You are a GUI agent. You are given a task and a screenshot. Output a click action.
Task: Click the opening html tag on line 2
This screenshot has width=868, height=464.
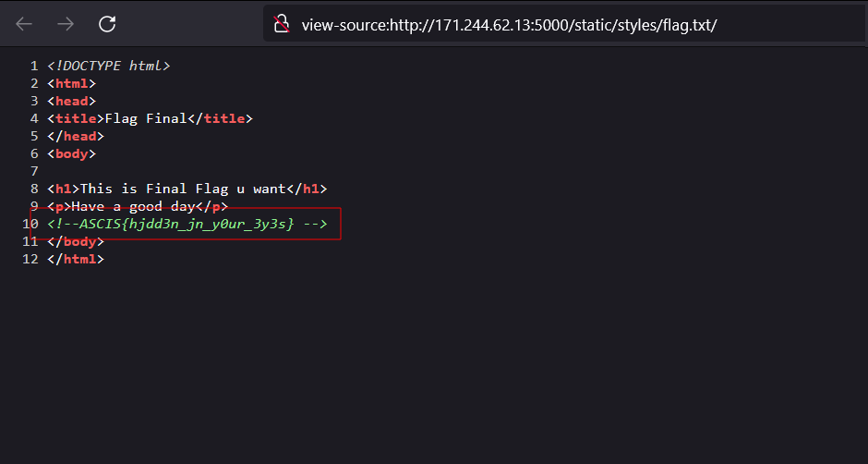click(71, 84)
